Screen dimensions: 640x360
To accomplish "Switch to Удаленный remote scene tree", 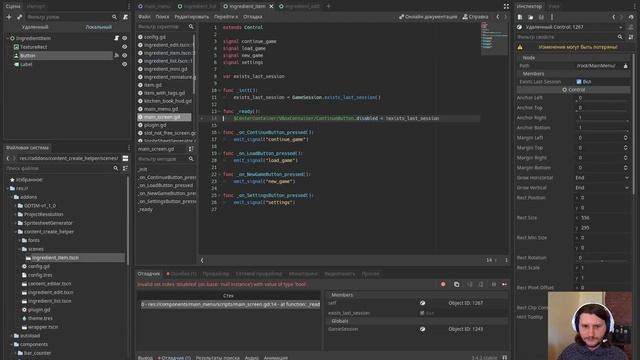I will [35, 27].
